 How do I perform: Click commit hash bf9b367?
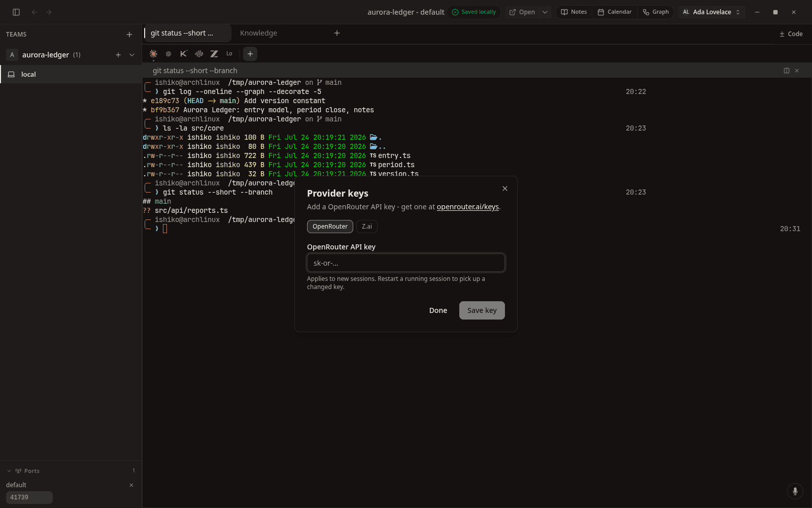165,110
